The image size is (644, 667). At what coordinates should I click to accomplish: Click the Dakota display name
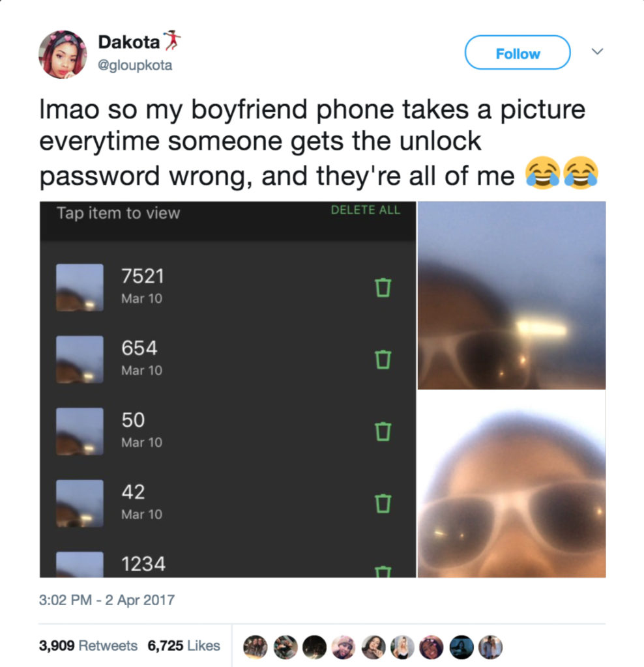(129, 42)
